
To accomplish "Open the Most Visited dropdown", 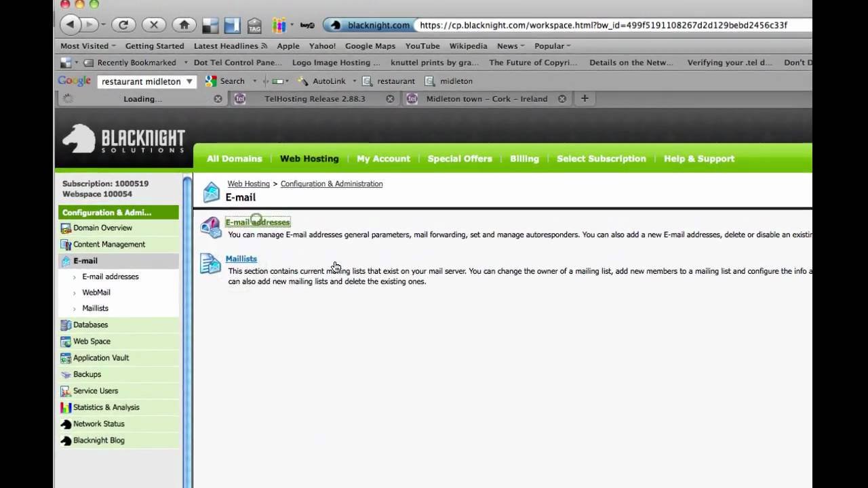I will tap(87, 45).
